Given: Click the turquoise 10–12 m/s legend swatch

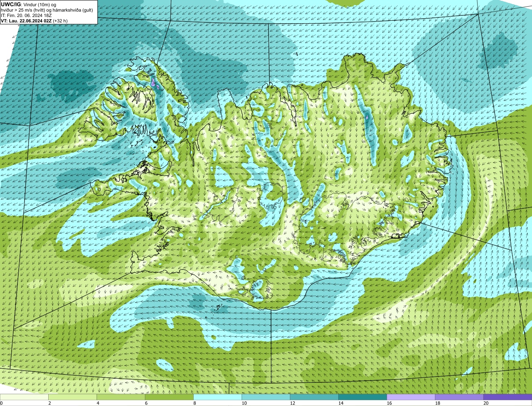Looking at the screenshot, I should pos(266,397).
